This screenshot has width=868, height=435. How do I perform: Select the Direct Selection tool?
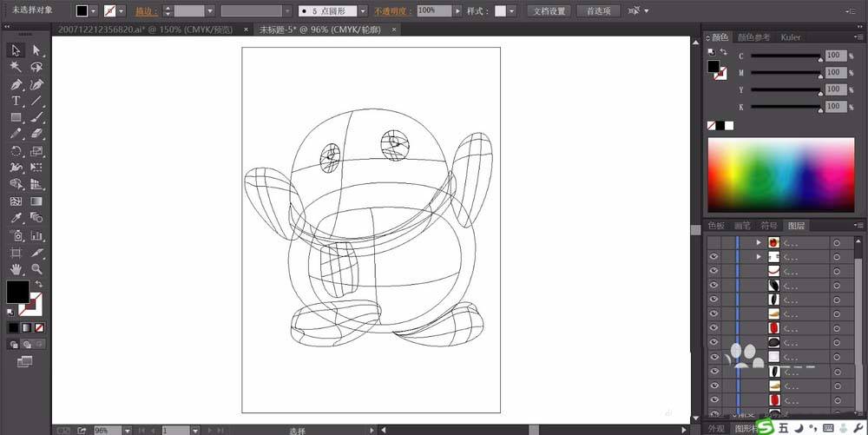coord(36,50)
